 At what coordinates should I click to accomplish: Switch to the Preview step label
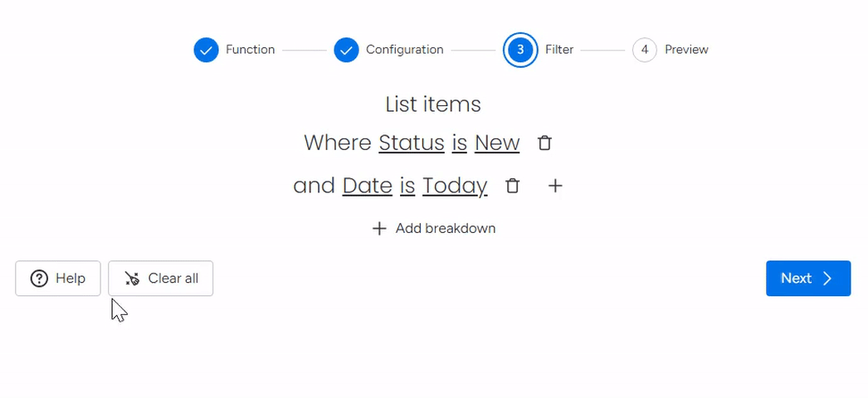click(x=686, y=50)
